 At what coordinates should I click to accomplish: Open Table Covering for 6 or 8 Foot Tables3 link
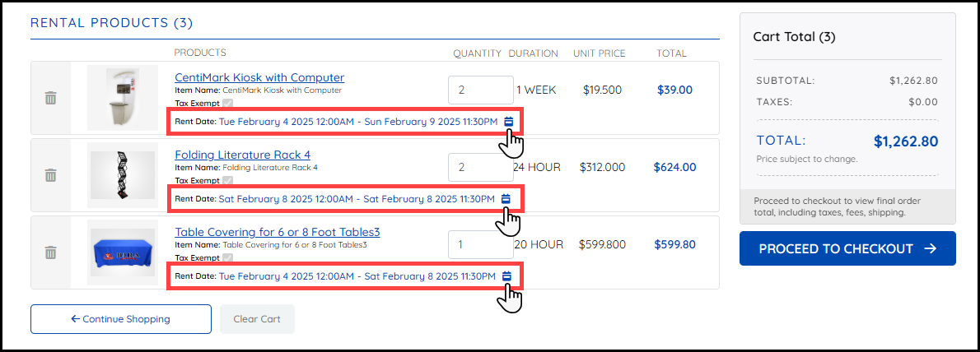277,232
